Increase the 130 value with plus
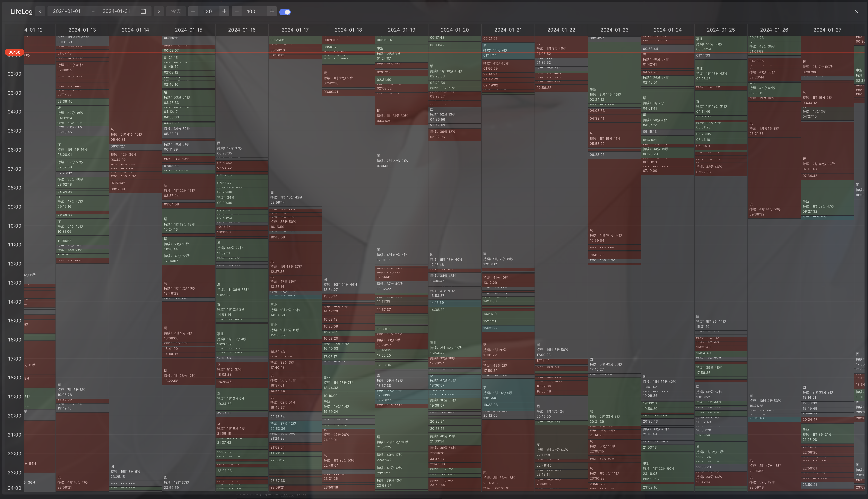The image size is (868, 499). [224, 11]
